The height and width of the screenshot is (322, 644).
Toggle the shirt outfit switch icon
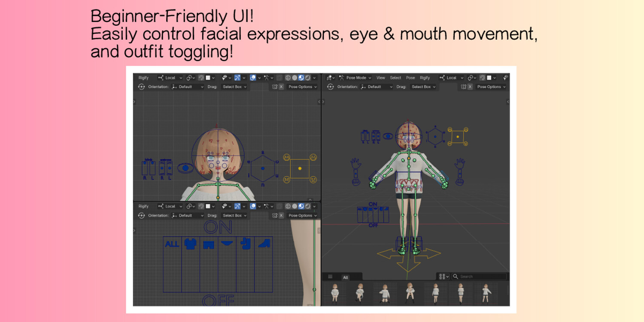click(x=190, y=244)
